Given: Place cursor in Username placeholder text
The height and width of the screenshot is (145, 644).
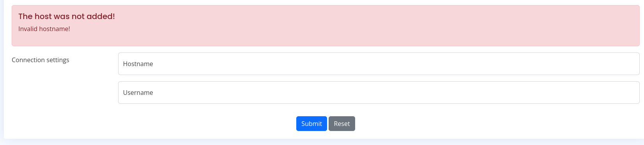Looking at the screenshot, I should [138, 93].
